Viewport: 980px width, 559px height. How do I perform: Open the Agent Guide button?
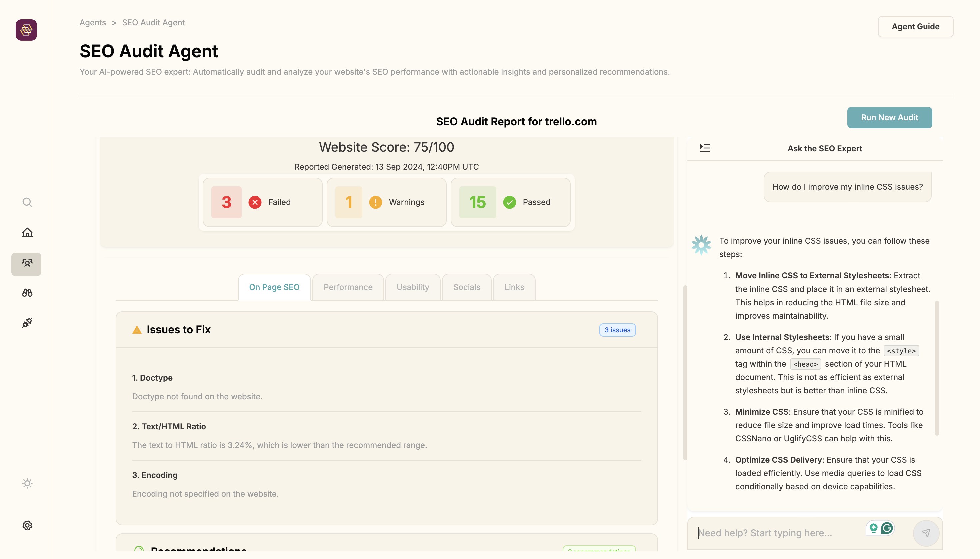pos(915,26)
